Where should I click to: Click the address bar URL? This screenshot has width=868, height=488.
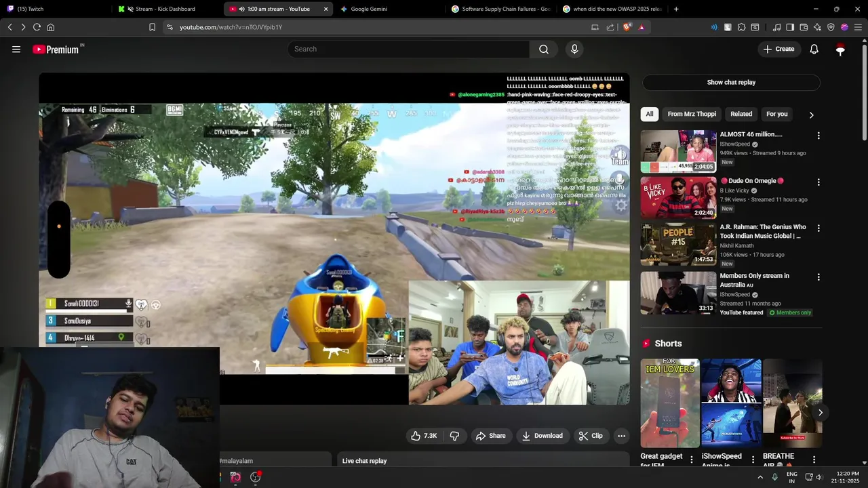coord(231,27)
